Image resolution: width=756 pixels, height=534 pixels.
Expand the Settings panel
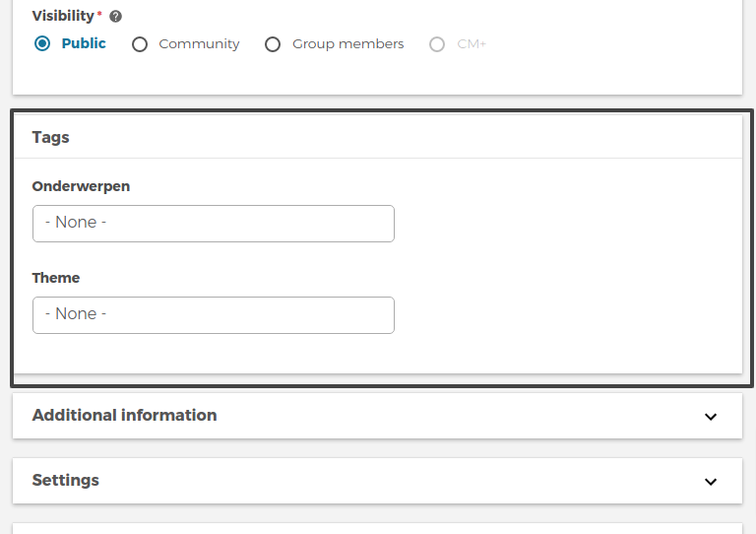coord(66,481)
